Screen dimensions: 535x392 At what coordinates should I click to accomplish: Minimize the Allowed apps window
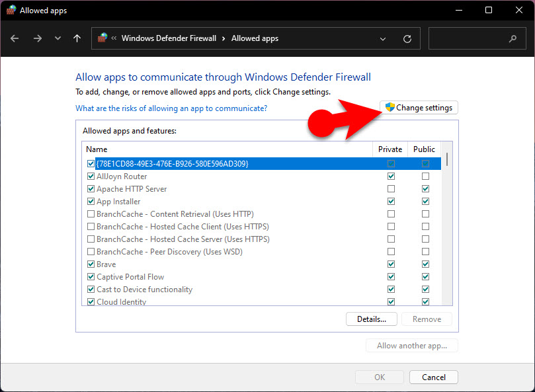point(459,10)
